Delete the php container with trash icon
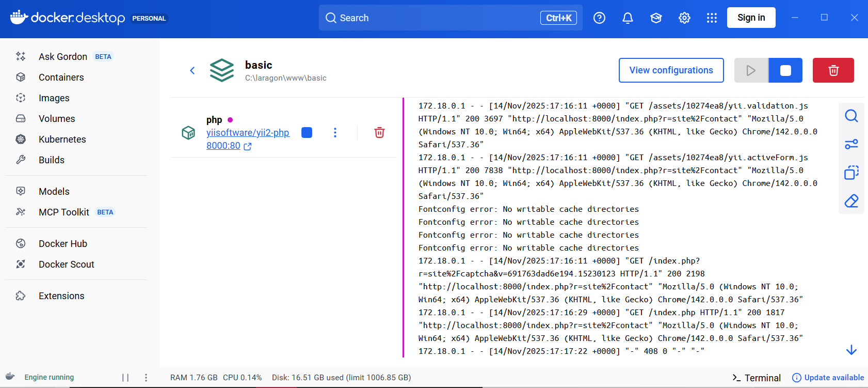 point(379,133)
